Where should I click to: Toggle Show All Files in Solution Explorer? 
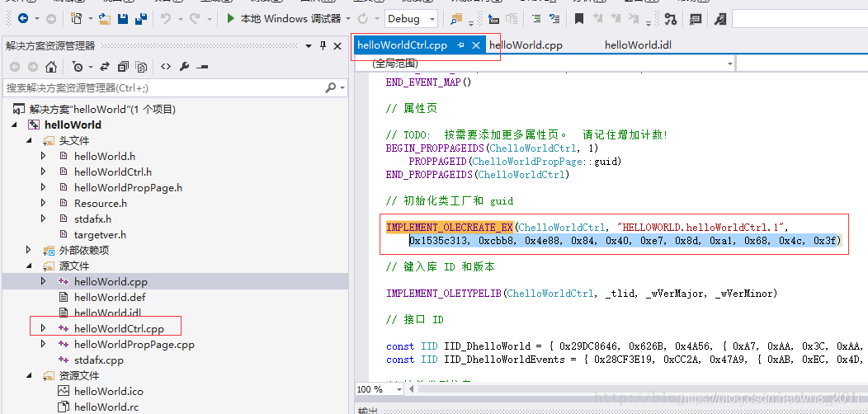142,67
